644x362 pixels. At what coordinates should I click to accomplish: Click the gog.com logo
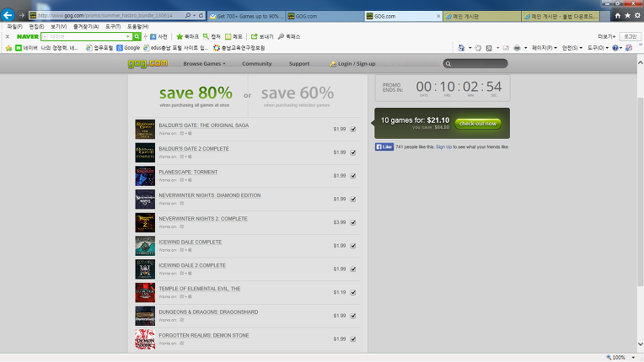click(148, 63)
